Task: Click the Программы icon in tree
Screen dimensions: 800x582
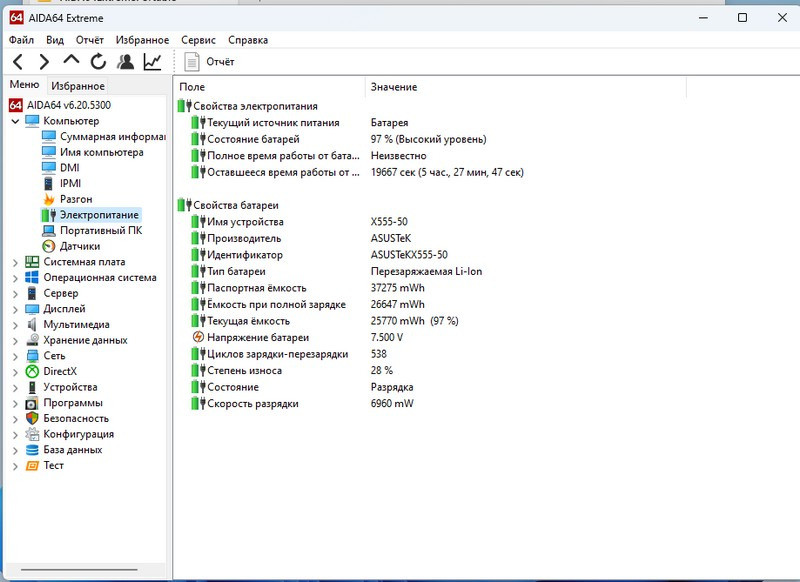Action: point(32,403)
